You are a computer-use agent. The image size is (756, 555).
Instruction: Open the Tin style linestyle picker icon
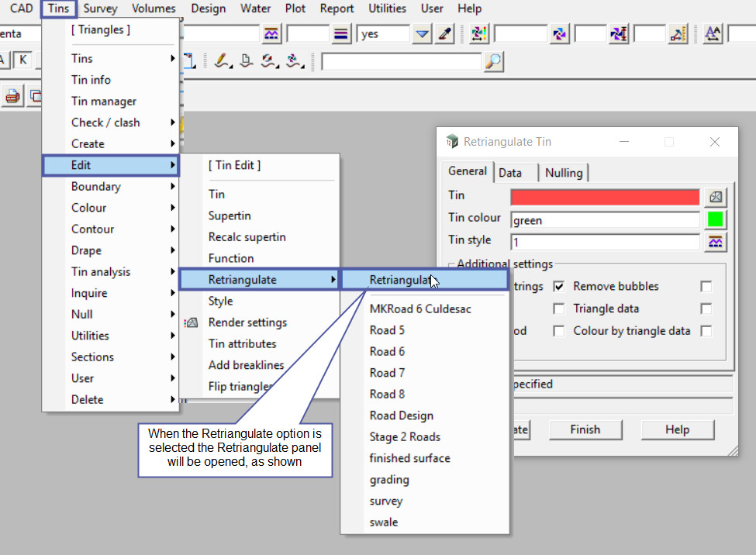pyautogui.click(x=715, y=242)
